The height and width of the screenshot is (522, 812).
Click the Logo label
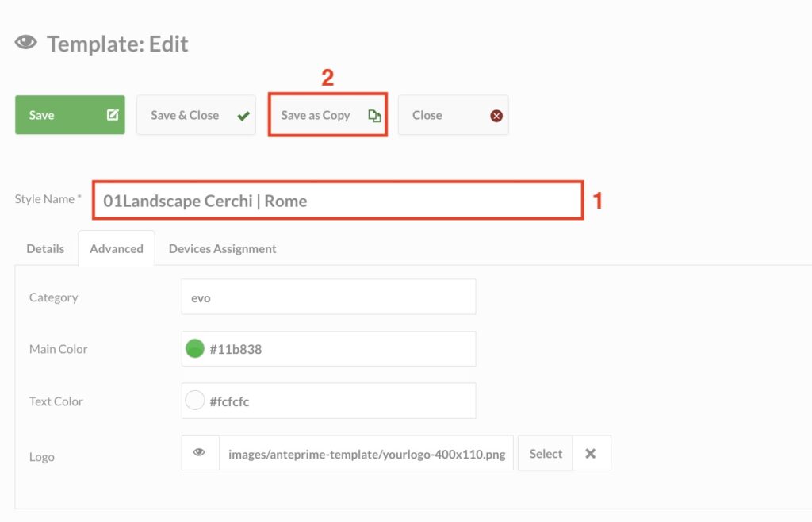pyautogui.click(x=42, y=457)
